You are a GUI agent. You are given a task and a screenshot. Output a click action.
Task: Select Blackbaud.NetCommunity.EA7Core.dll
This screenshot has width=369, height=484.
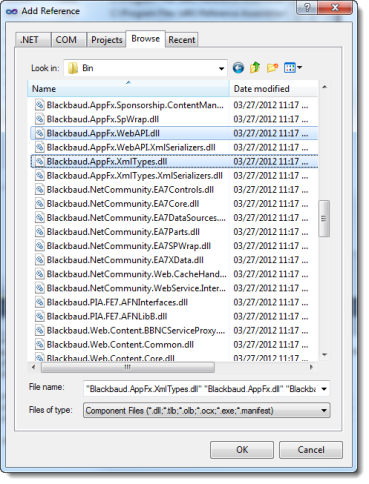tap(123, 204)
